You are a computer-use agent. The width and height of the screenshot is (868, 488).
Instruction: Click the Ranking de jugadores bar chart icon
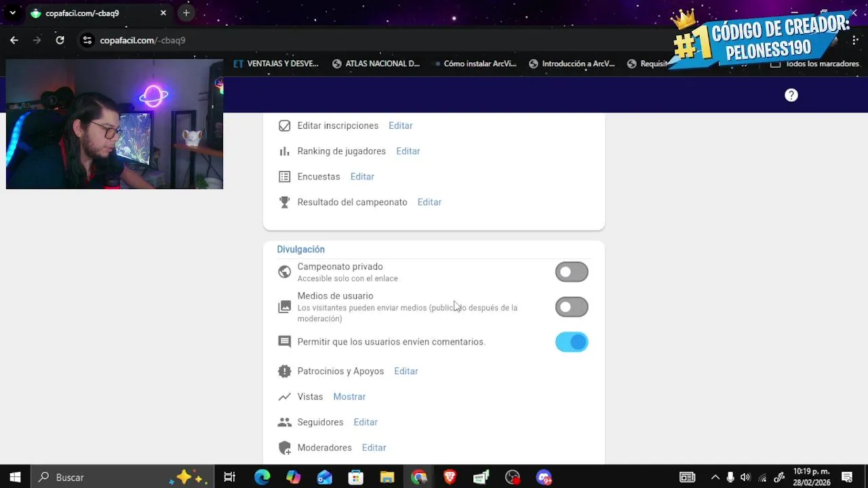[285, 151]
